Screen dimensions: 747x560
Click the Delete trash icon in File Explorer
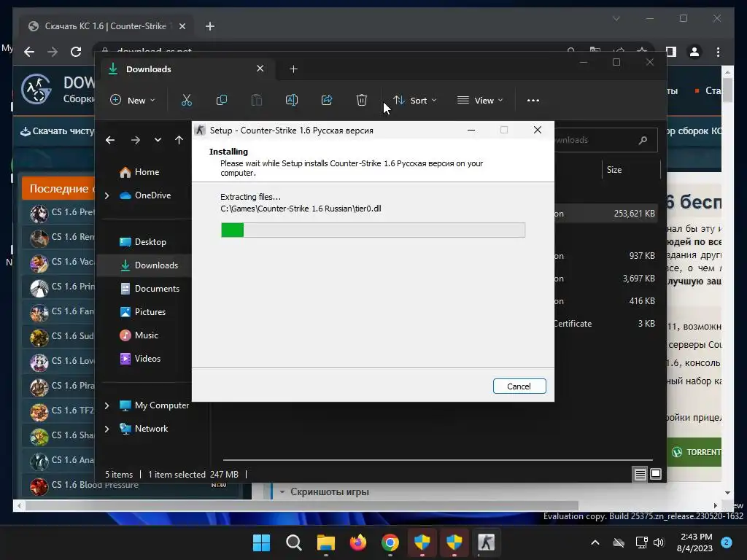[x=362, y=100]
